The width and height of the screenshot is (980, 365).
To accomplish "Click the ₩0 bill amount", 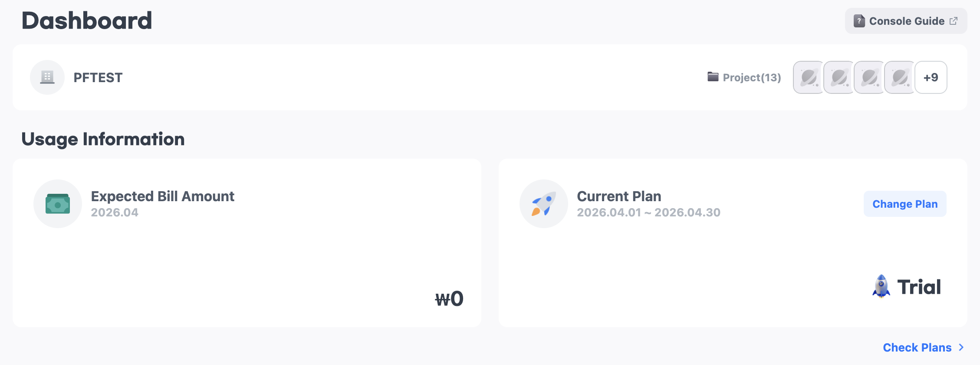I will point(449,299).
